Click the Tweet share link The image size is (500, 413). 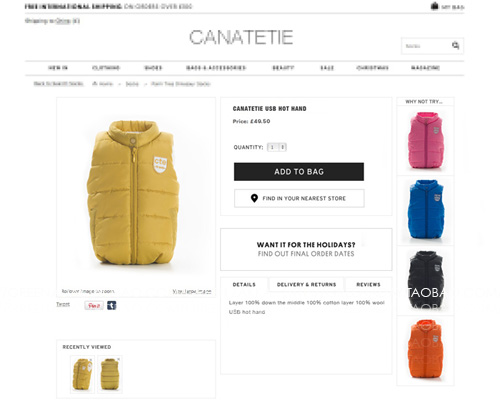click(x=63, y=304)
